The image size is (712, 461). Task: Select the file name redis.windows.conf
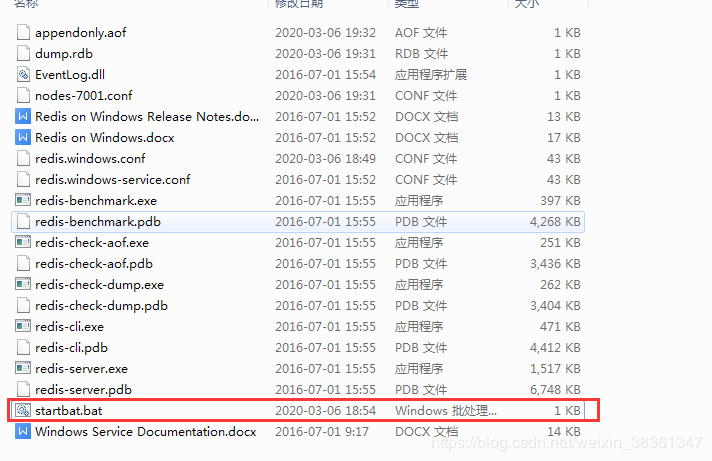pyautogui.click(x=90, y=159)
